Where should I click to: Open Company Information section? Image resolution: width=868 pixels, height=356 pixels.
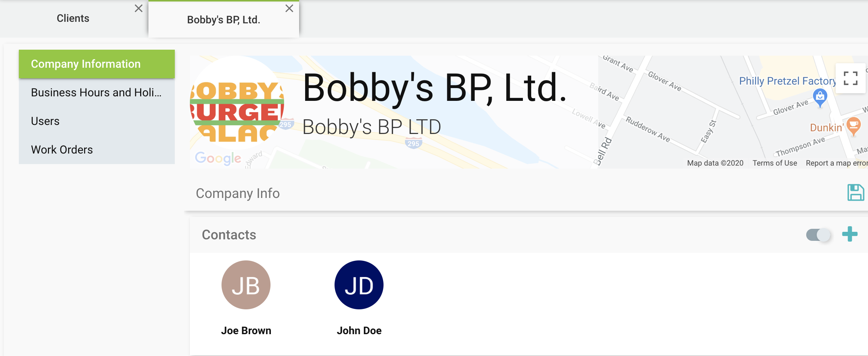97,64
